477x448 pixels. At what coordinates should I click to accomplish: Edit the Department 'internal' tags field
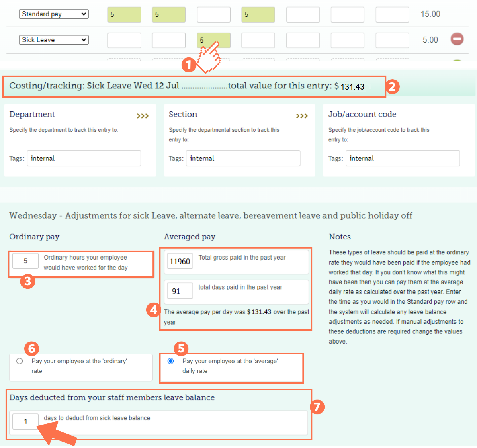coord(84,158)
